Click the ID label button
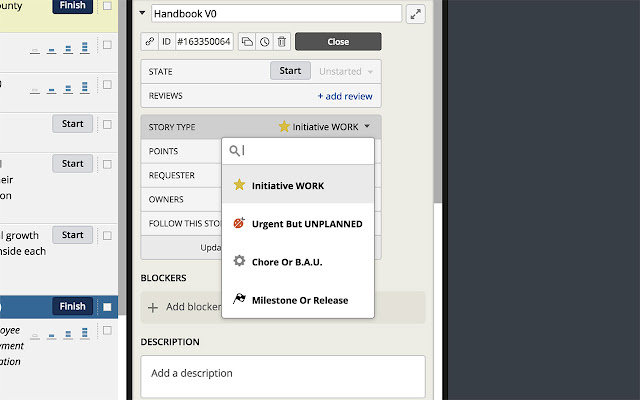 167,42
